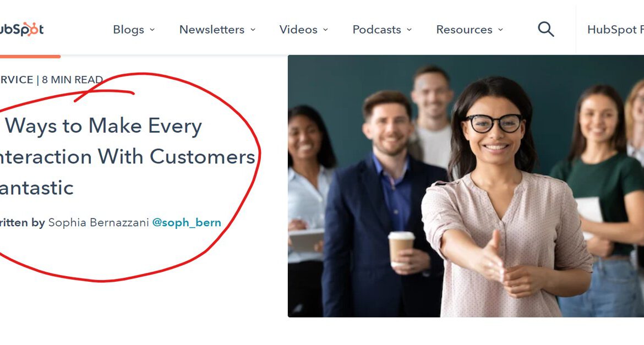644x345 pixels.
Task: Click the article headline text
Action: (x=127, y=156)
